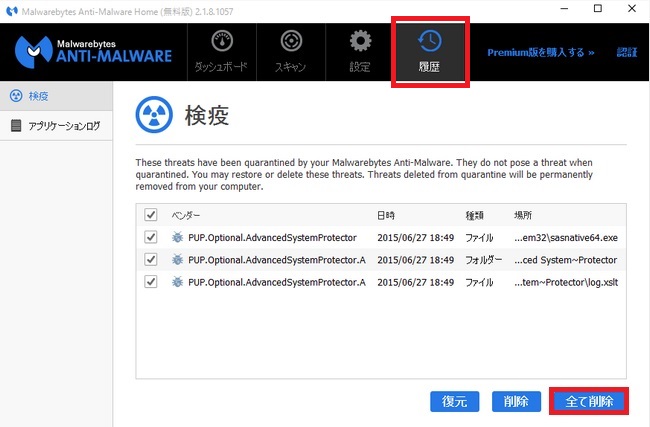Select the ...ced System~Protector location cell
The width and height of the screenshot is (650, 427).
coord(566,260)
